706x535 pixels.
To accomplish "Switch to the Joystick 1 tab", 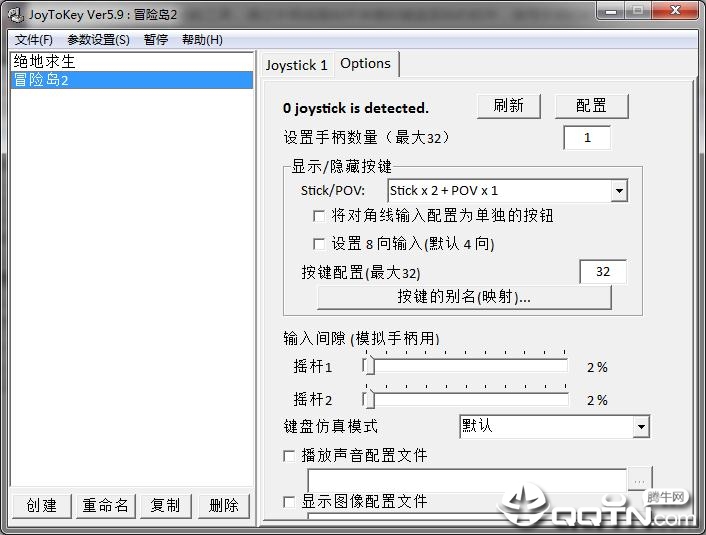I will 296,65.
